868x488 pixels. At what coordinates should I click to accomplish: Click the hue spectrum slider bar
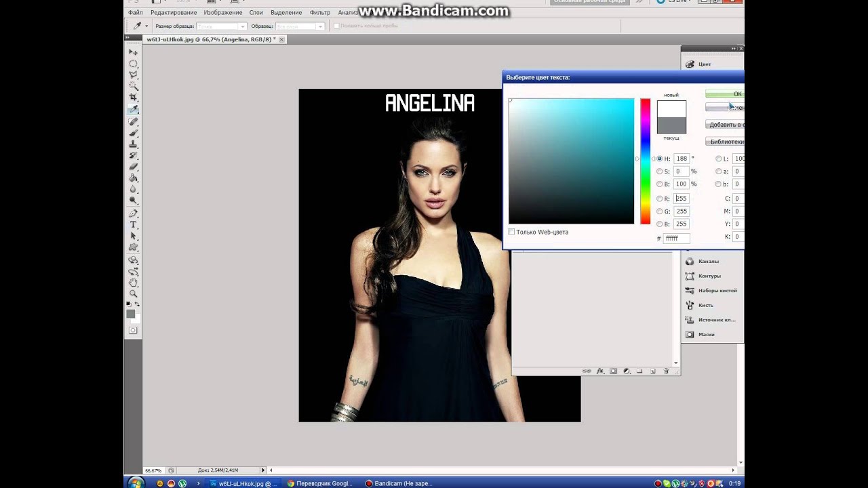click(646, 161)
